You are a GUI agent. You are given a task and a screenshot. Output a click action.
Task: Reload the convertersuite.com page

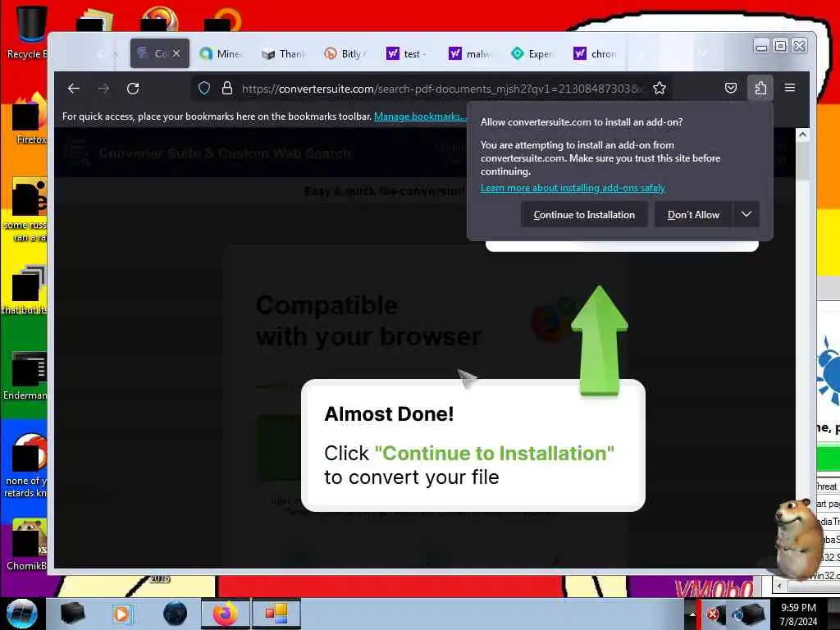point(133,89)
